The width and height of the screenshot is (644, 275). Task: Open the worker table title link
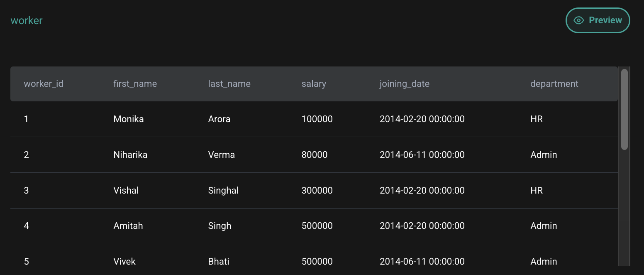[27, 20]
